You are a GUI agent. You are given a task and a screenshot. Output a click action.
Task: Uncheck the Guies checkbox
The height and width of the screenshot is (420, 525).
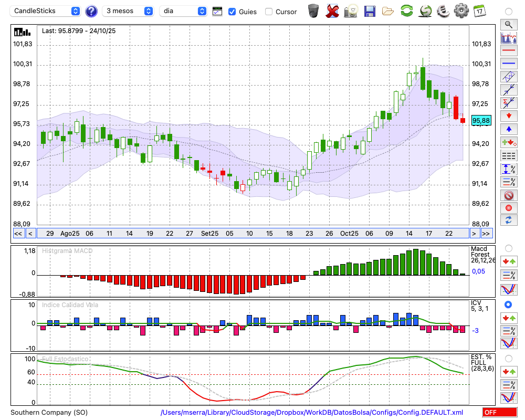click(x=232, y=12)
